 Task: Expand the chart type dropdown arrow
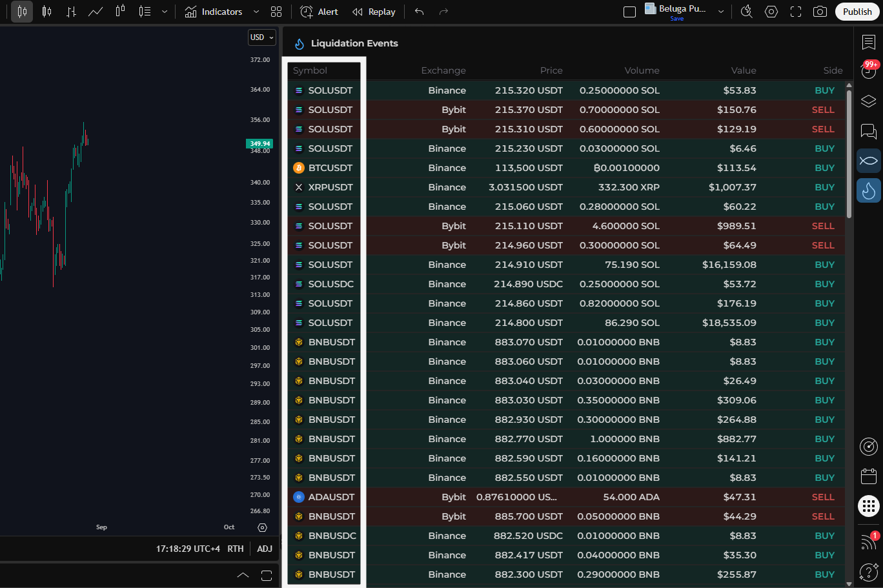pos(165,12)
